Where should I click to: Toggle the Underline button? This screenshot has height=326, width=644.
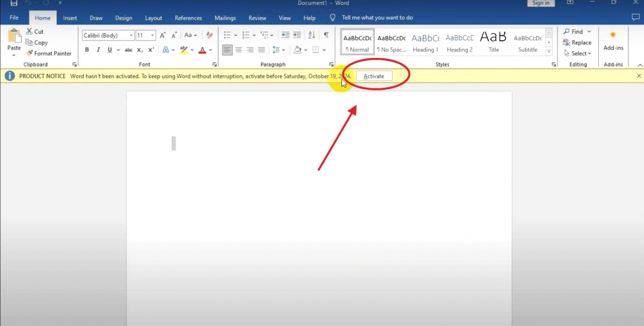(x=110, y=50)
